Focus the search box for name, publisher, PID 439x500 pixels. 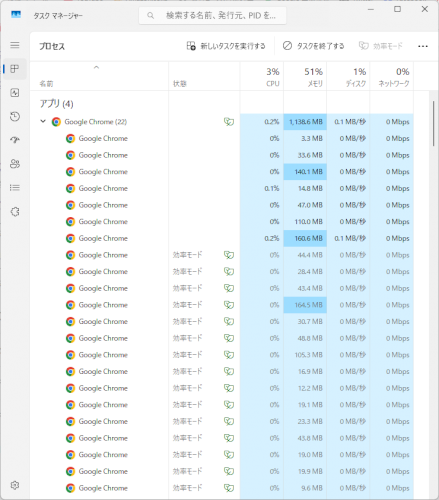[212, 16]
